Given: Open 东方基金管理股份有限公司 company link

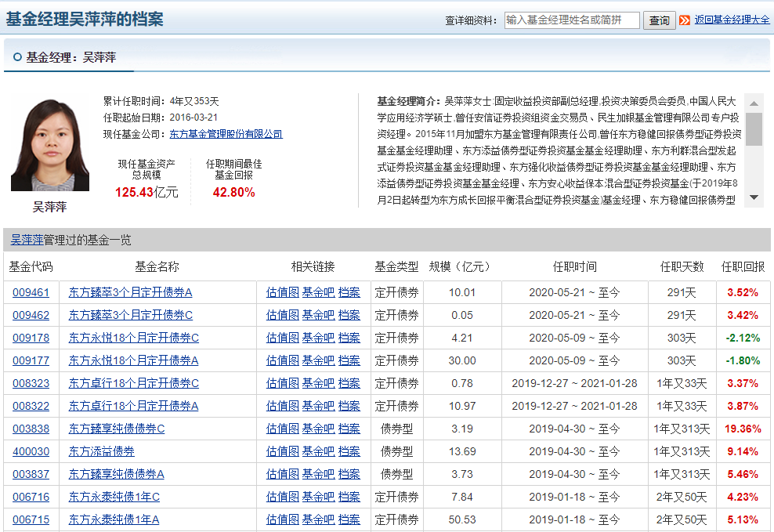Looking at the screenshot, I should click(226, 134).
